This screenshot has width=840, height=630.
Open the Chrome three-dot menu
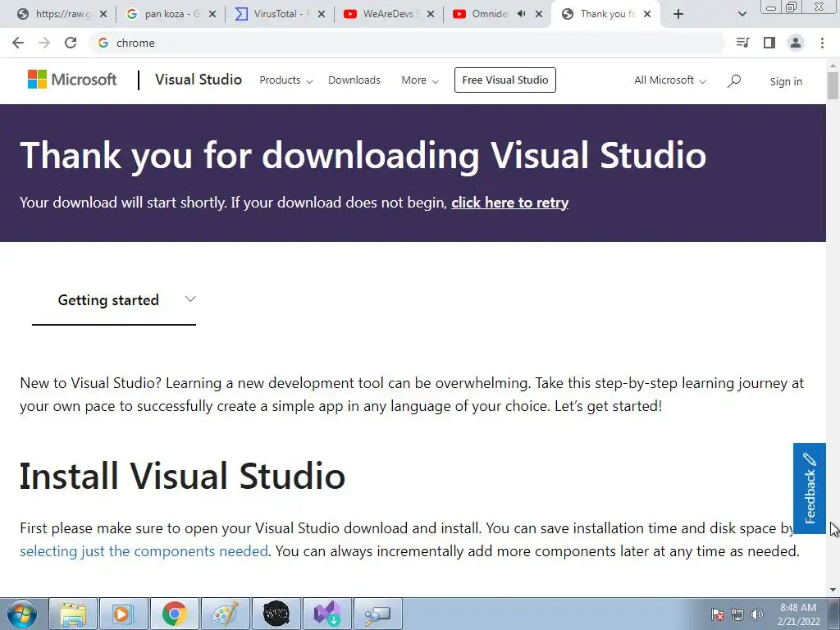[822, 43]
